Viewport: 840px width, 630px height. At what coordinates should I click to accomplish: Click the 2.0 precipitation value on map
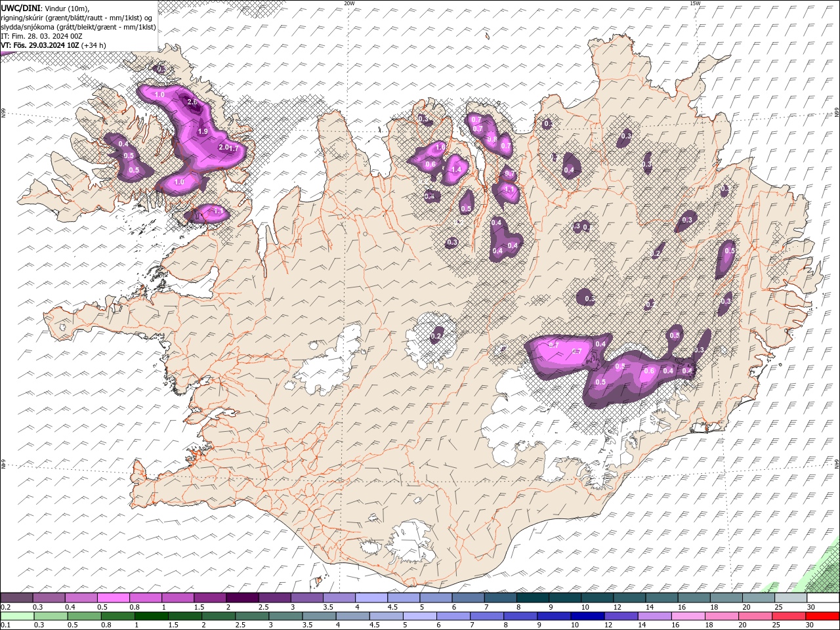[x=223, y=147]
